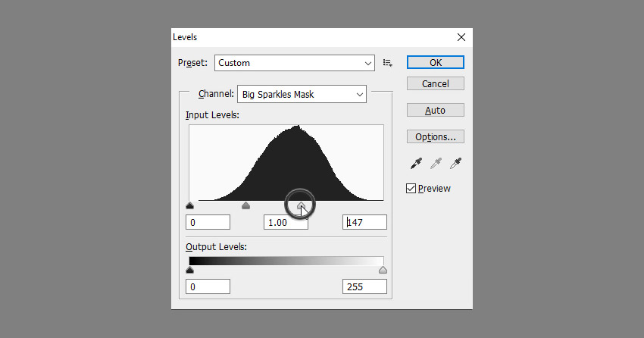Click the midtone gamma field 1.00
The width and height of the screenshot is (644, 338).
(286, 222)
